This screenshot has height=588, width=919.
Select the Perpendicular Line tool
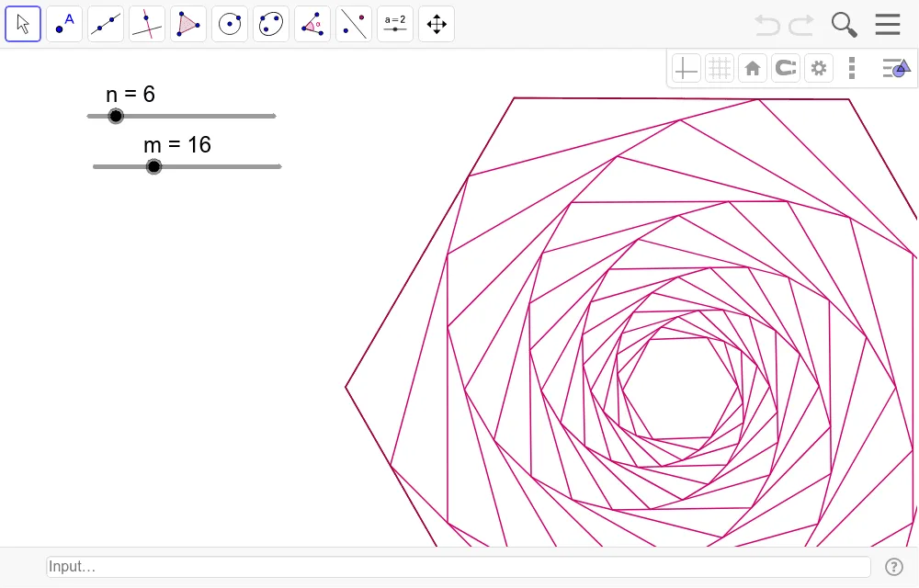click(147, 24)
